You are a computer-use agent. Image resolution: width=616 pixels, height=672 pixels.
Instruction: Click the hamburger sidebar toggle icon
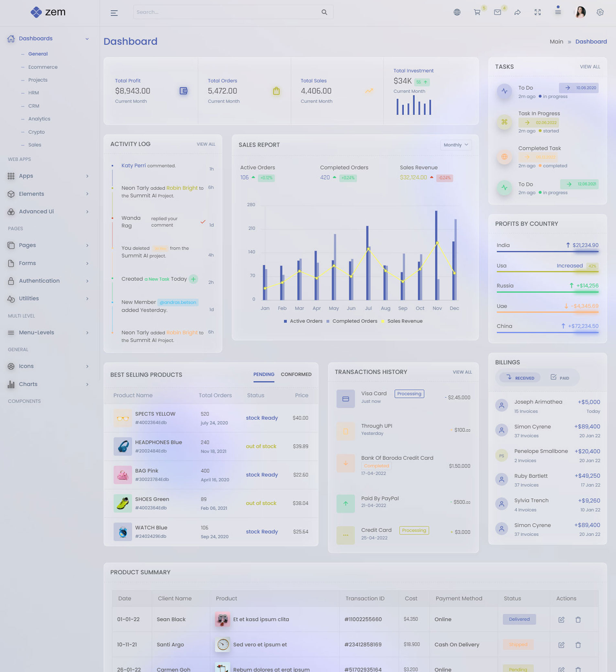[x=114, y=13]
